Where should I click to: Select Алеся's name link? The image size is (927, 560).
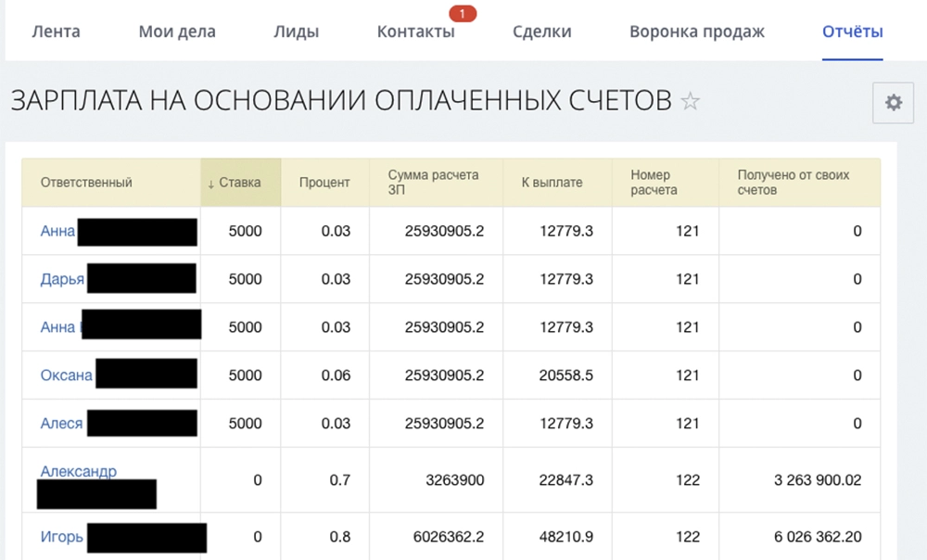pos(60,424)
